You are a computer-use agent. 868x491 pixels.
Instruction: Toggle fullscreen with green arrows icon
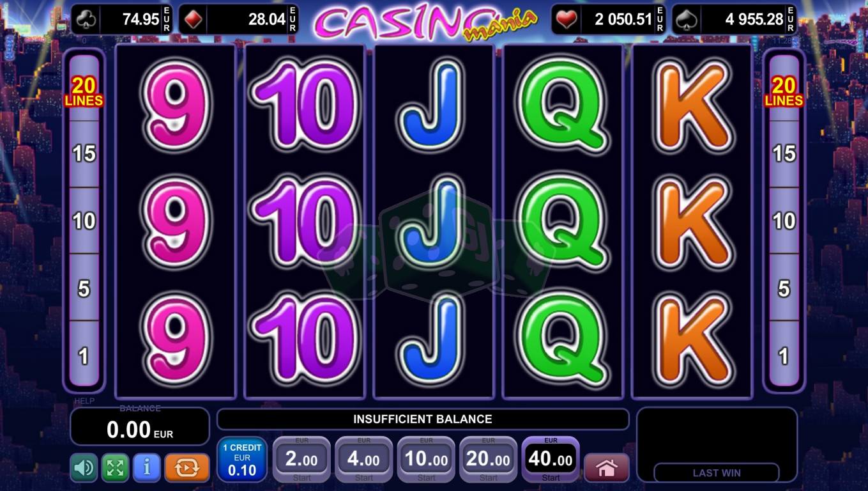pos(115,468)
